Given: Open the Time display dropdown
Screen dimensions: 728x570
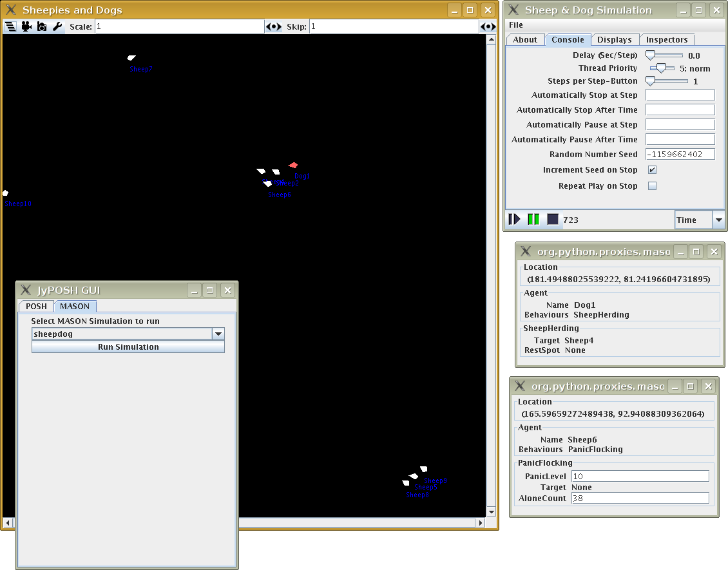Looking at the screenshot, I should pyautogui.click(x=718, y=220).
